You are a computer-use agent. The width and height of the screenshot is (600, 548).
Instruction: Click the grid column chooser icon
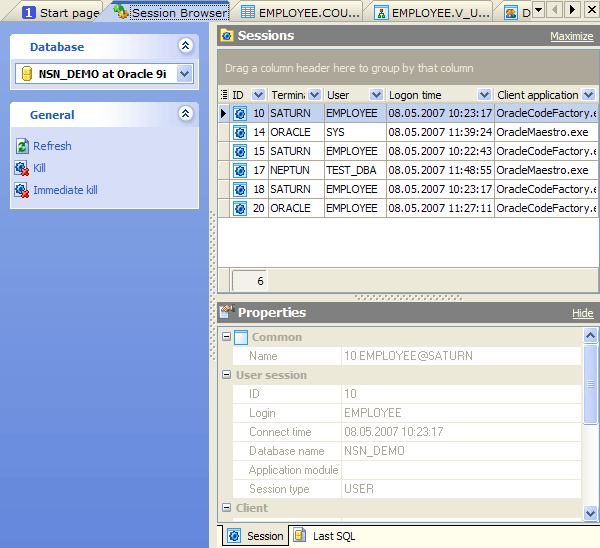[x=223, y=95]
